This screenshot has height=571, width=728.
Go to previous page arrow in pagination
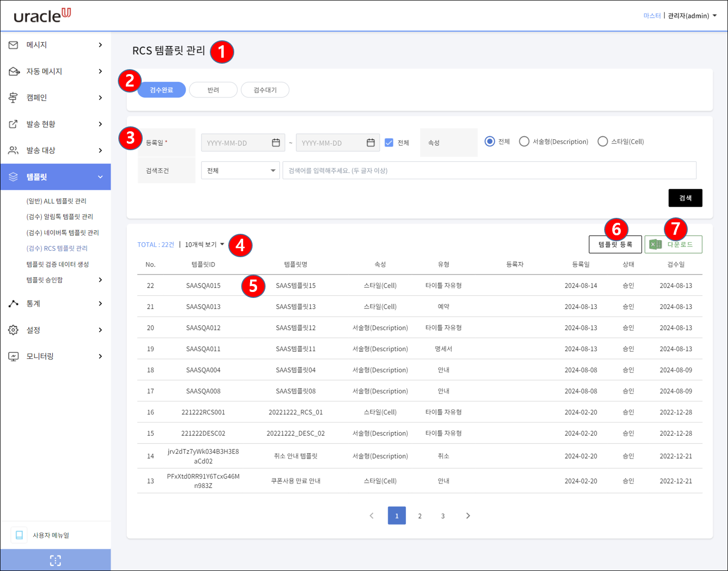(371, 516)
